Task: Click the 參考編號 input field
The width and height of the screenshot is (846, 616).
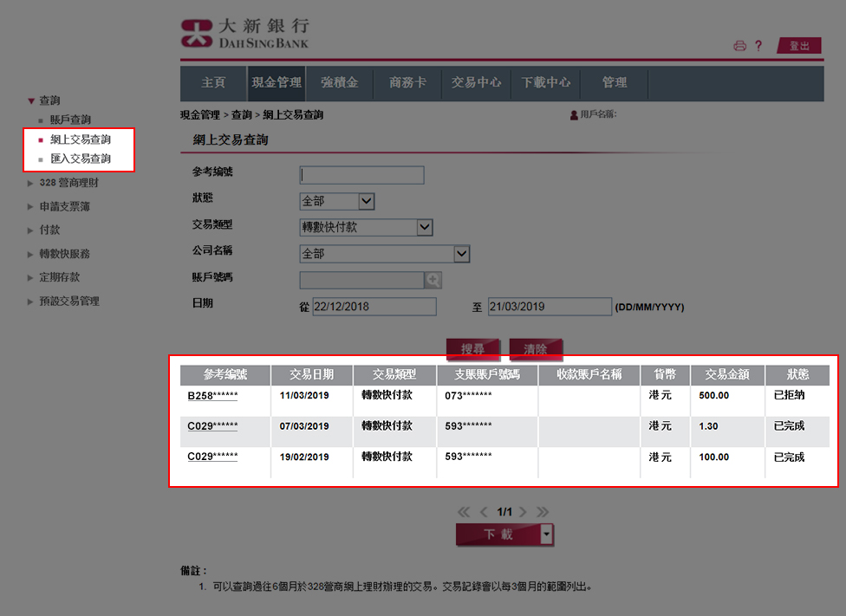Action: tap(361, 174)
